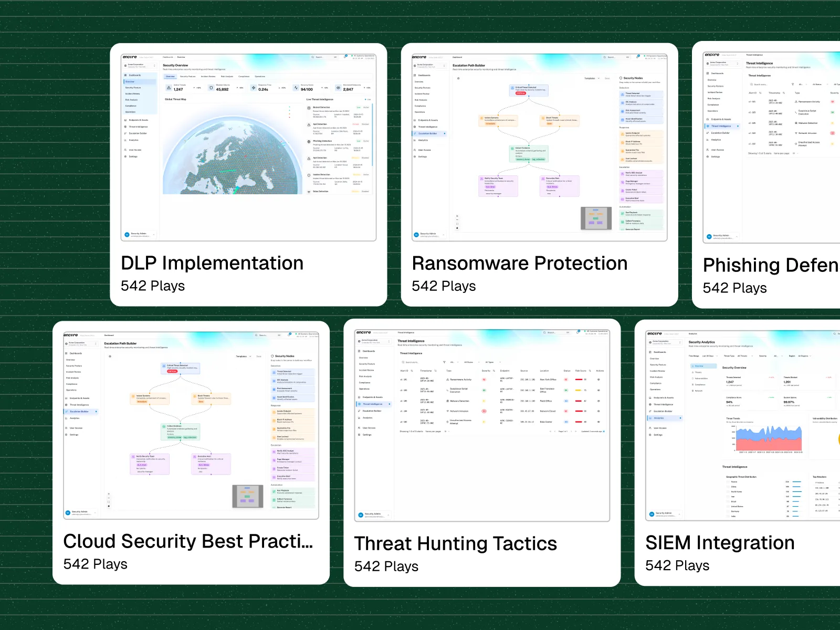The width and height of the screenshot is (840, 630).
Task: Sort by Timestamp in Threat Hunting Tactics
Action: tap(428, 371)
